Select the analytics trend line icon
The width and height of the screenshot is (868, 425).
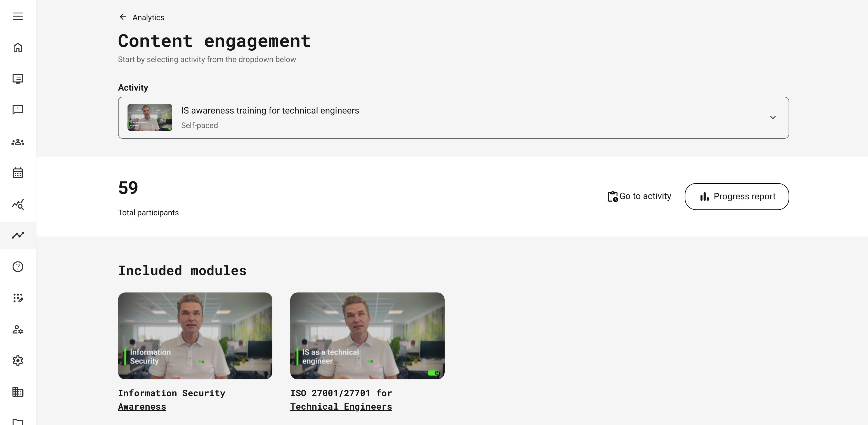coord(18,235)
